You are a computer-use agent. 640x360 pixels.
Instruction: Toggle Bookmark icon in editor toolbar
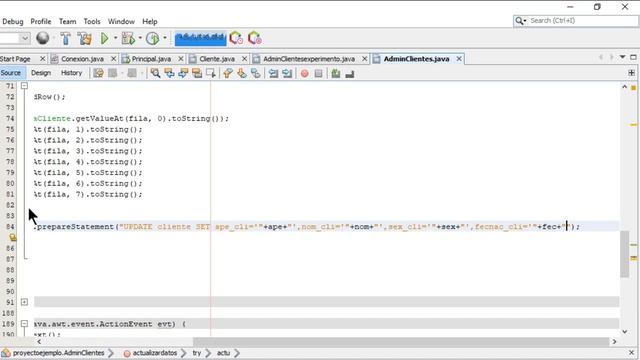point(256,73)
